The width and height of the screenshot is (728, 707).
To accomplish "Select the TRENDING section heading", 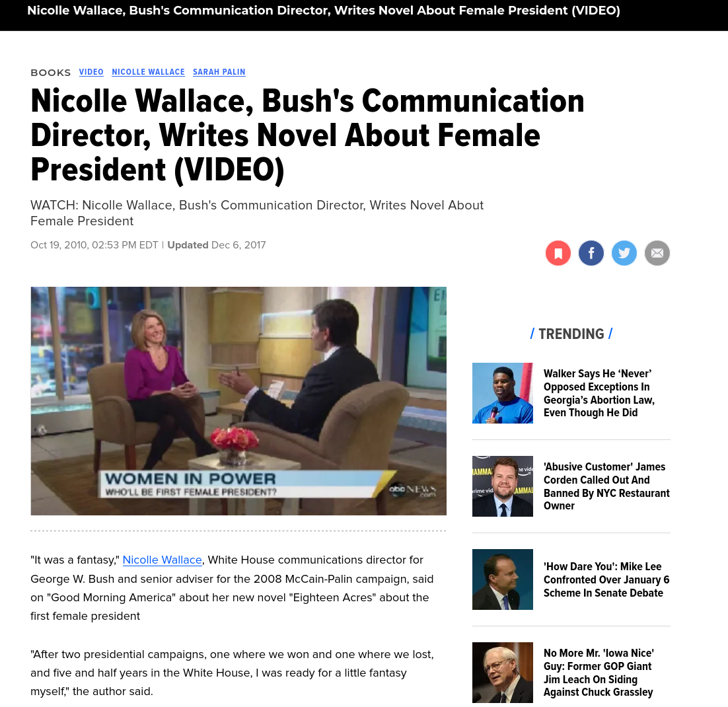I will [571, 334].
